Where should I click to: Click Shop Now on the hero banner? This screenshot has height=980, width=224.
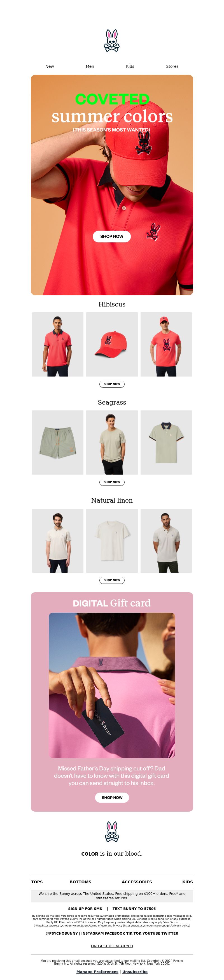pos(112,236)
